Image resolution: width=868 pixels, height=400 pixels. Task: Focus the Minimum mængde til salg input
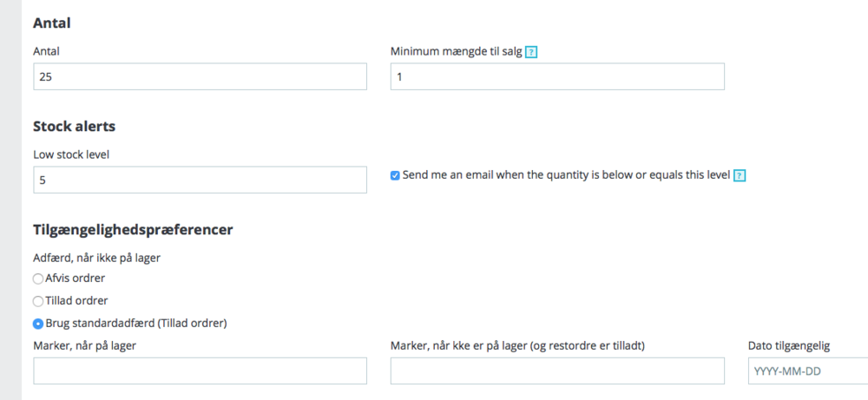pyautogui.click(x=557, y=76)
